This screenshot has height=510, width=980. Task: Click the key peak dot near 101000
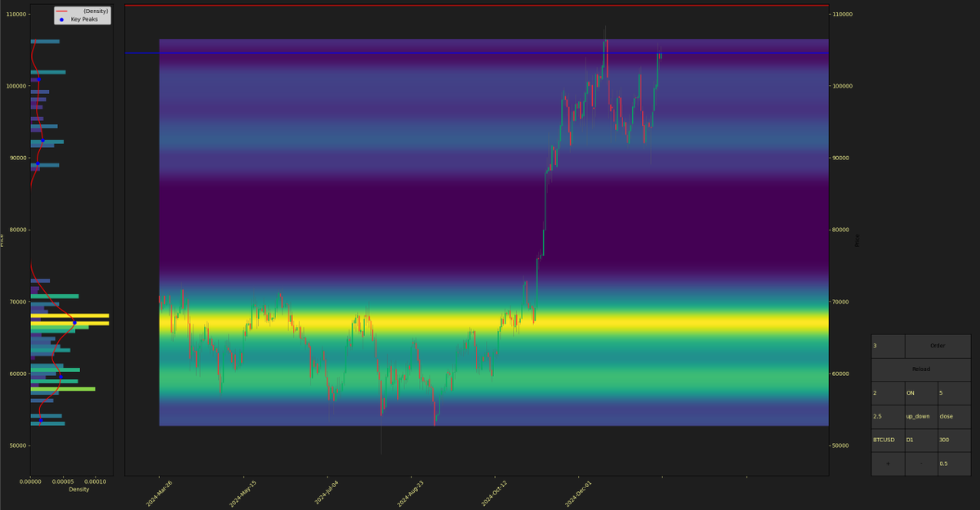click(37, 80)
